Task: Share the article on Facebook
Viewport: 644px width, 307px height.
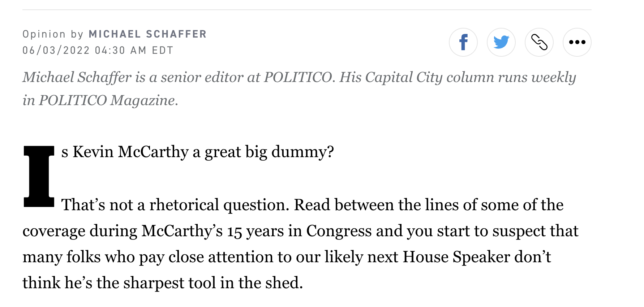Action: pyautogui.click(x=463, y=42)
